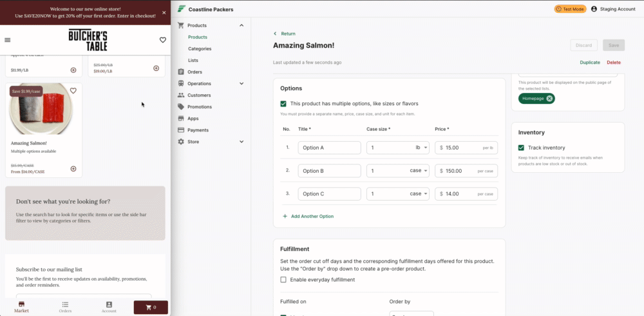644x316 pixels.
Task: Click the Option B title field
Action: pos(329,171)
